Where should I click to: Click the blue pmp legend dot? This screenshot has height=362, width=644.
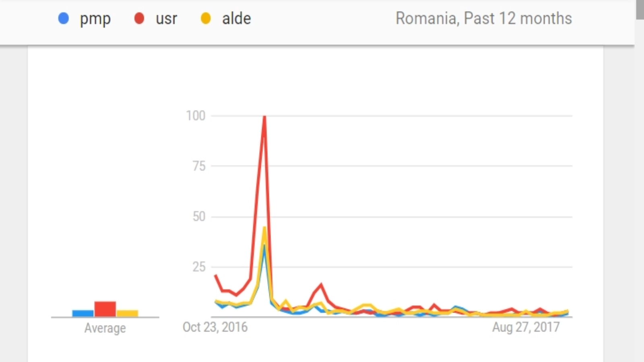64,19
